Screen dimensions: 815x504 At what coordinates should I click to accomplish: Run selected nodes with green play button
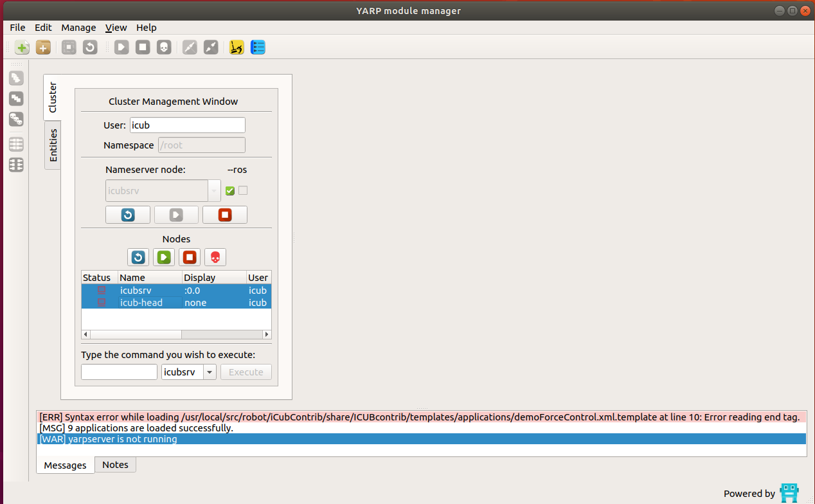pos(163,257)
